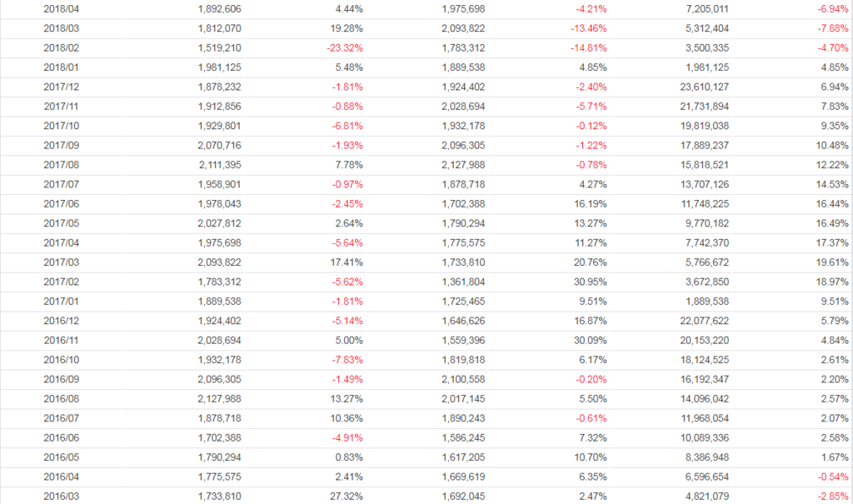The image size is (853, 504).
Task: Click the 2017/10 date cell
Action: point(60,126)
